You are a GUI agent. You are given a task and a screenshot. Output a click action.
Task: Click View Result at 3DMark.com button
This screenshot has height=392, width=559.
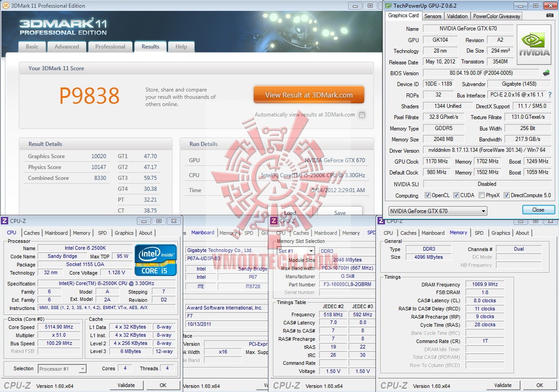[x=309, y=95]
